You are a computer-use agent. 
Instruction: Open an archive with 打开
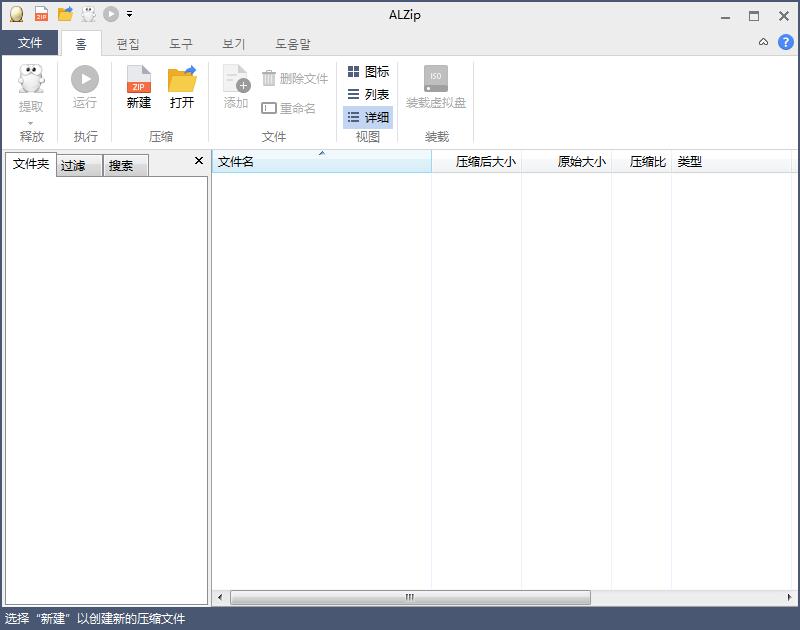182,87
